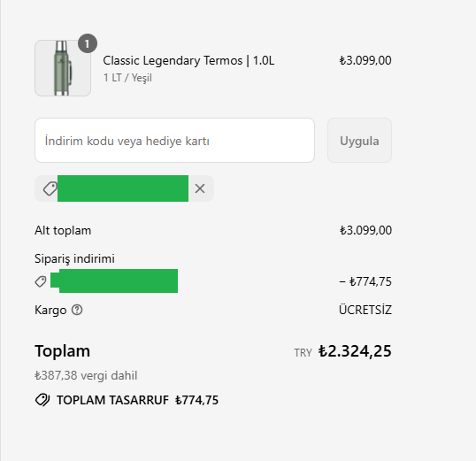Click the Alt toplam ₺3.099,00 value
476x461 pixels.
(x=365, y=230)
